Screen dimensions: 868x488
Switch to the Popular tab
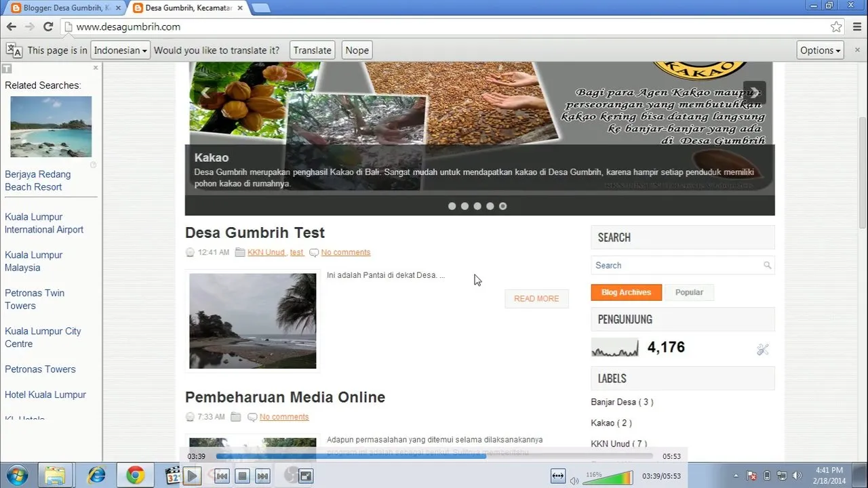click(689, 292)
